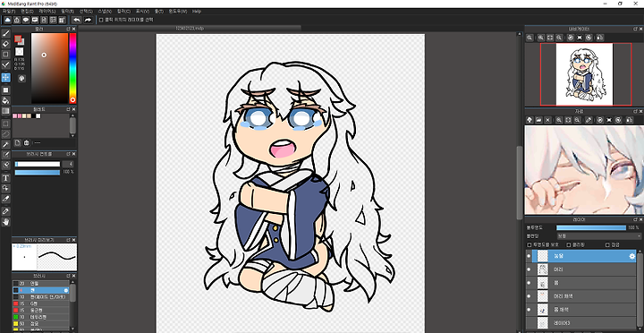Screen dimensions: 644x333
Task: Zoom in using the Navigator panel's first magnifier
Action: 530,38
